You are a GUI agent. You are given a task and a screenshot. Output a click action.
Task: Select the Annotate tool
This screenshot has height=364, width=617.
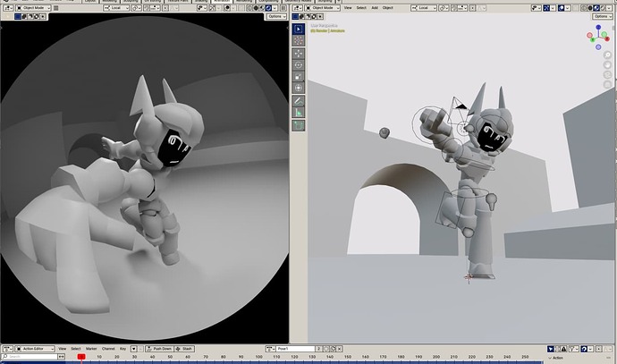[x=299, y=101]
